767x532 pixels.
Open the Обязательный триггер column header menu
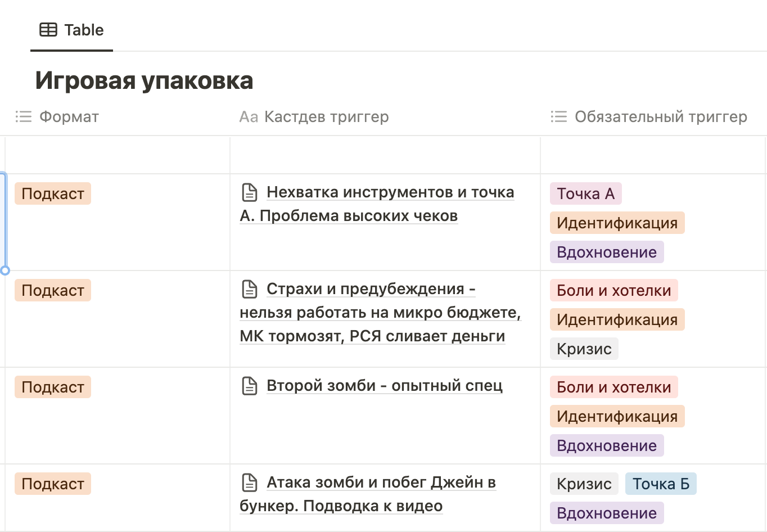point(660,116)
